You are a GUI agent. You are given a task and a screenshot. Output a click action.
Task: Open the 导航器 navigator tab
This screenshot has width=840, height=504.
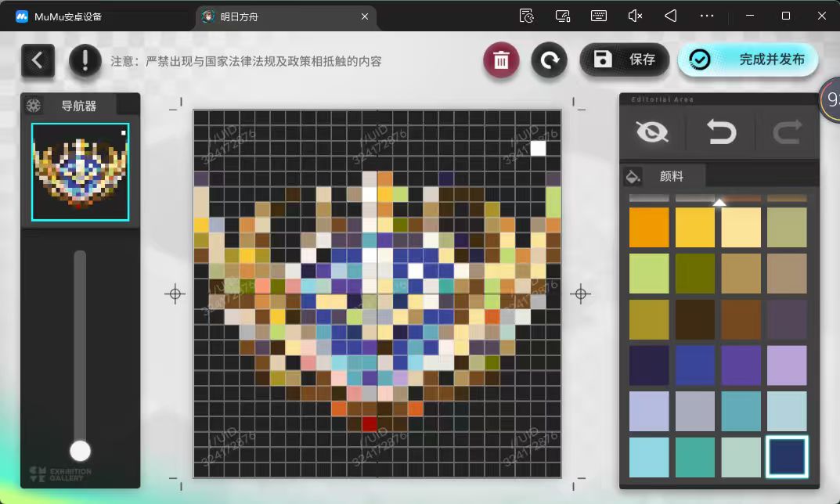click(79, 106)
